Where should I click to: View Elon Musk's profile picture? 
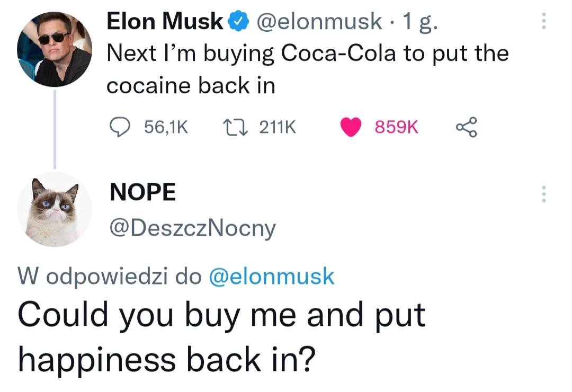point(55,49)
